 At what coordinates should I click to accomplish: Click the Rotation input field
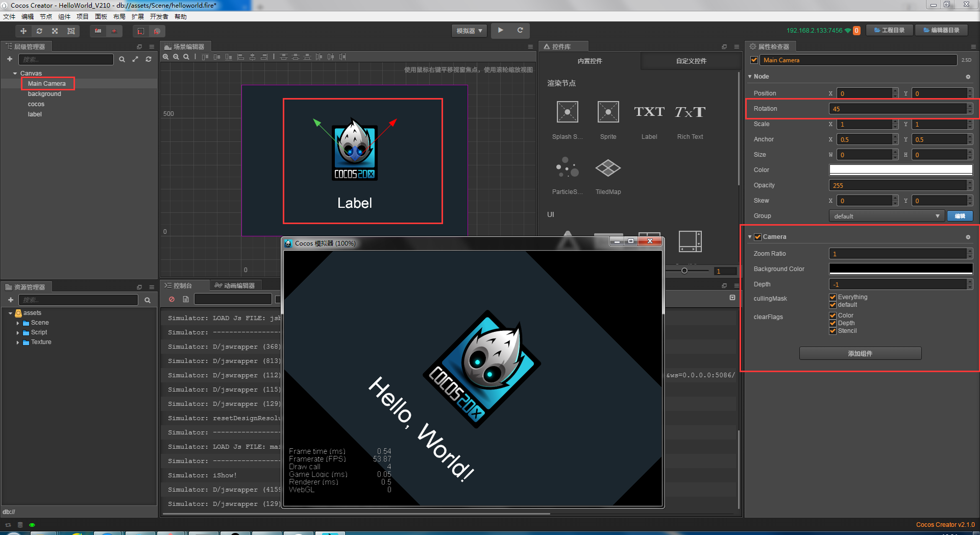[x=898, y=109]
